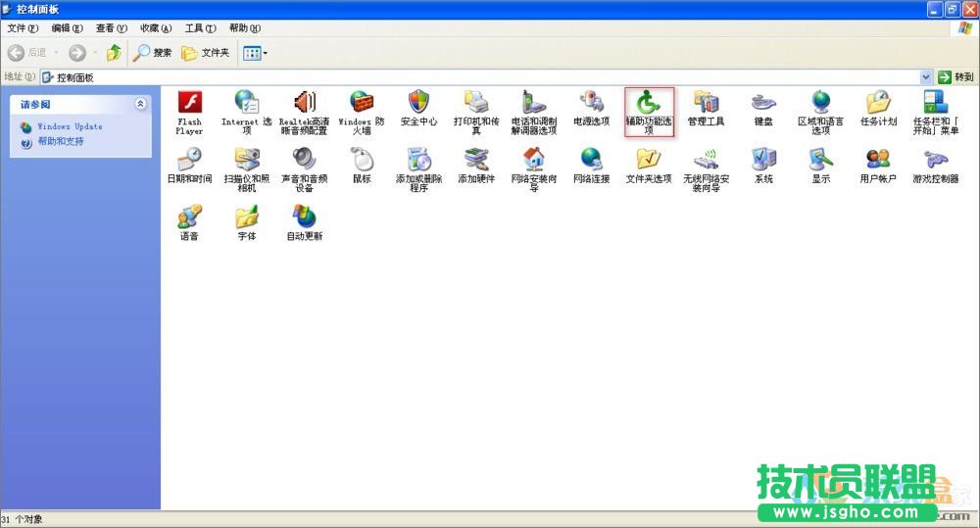Click the 搜索 search toolbar button
980x528 pixels.
(153, 52)
